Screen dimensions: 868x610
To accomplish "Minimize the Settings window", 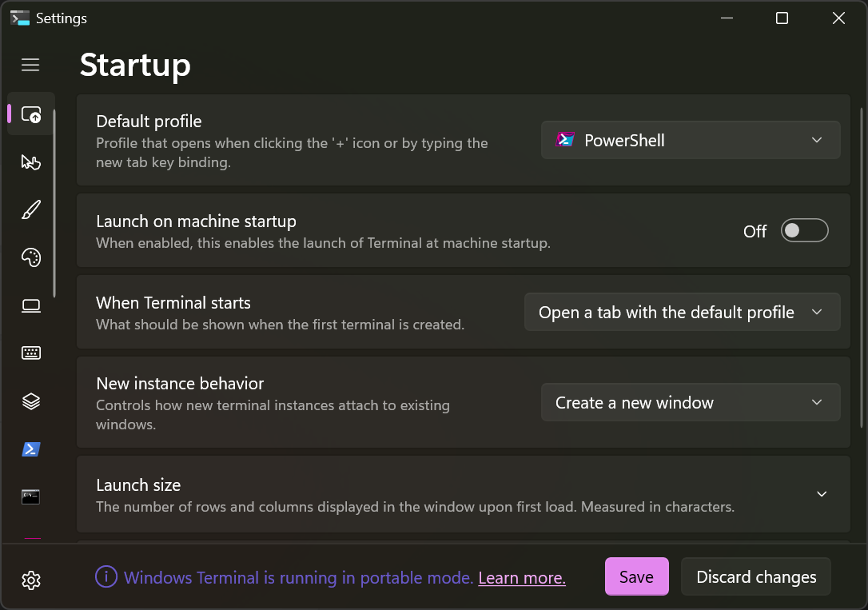I will point(727,18).
